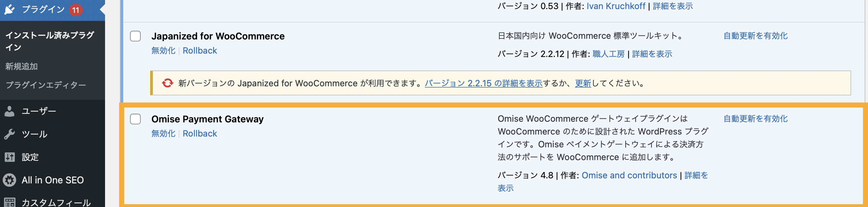Click the Tools wrench icon
The height and width of the screenshot is (207, 868).
point(10,134)
